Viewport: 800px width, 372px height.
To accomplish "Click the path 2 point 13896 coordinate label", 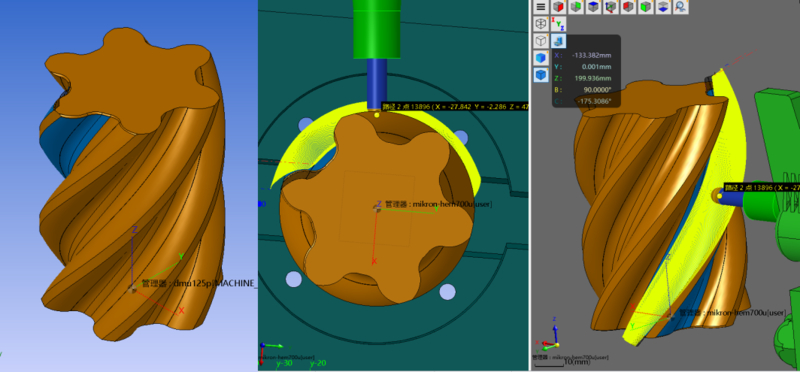I will [x=455, y=107].
